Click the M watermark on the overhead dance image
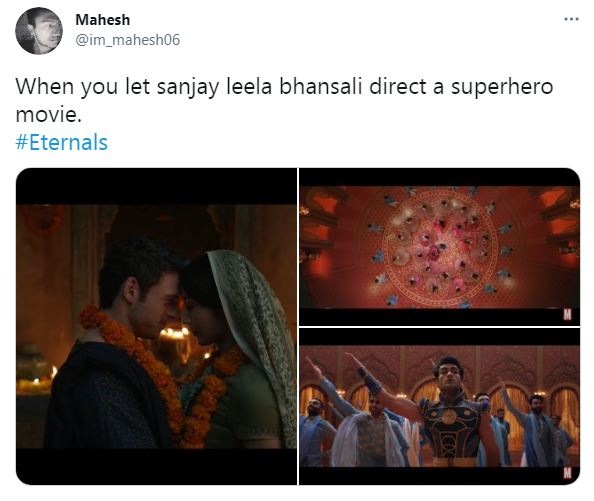The width and height of the screenshot is (594, 501). tap(567, 314)
